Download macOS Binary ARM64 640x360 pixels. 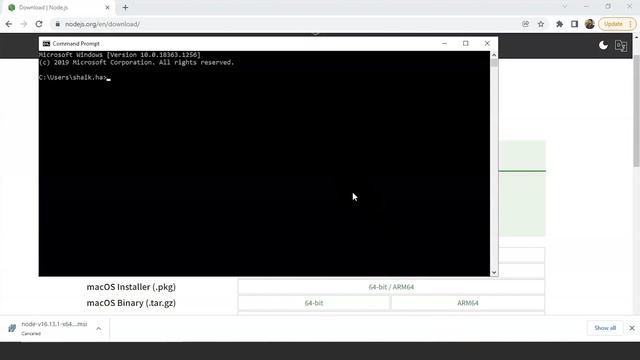pos(467,303)
